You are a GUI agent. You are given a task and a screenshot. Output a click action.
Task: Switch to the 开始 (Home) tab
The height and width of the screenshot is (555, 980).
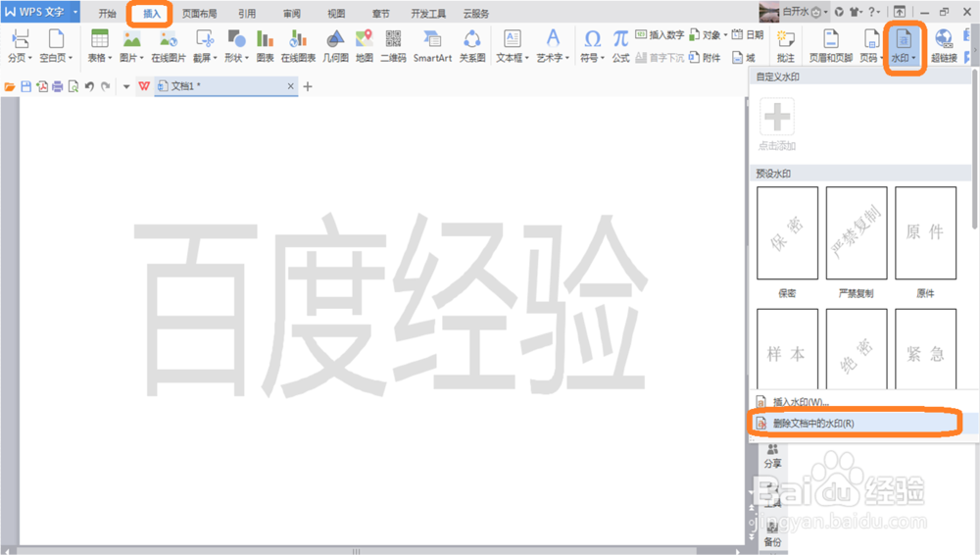click(107, 13)
